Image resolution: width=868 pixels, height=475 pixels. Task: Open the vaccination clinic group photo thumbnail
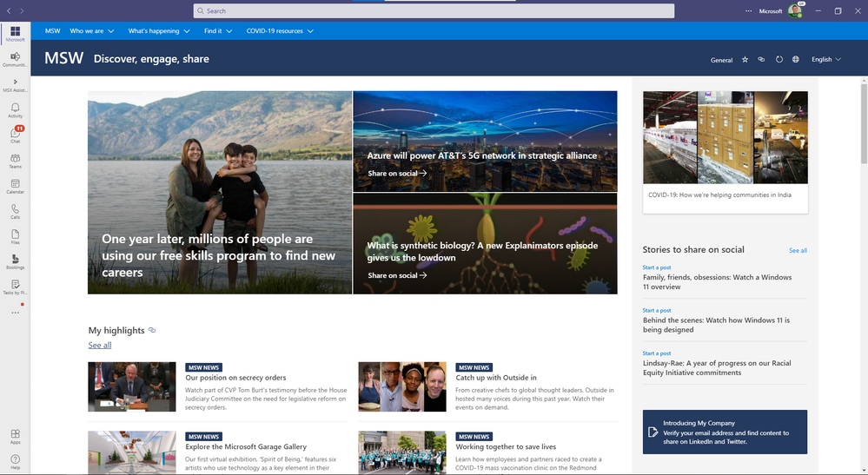pos(402,452)
